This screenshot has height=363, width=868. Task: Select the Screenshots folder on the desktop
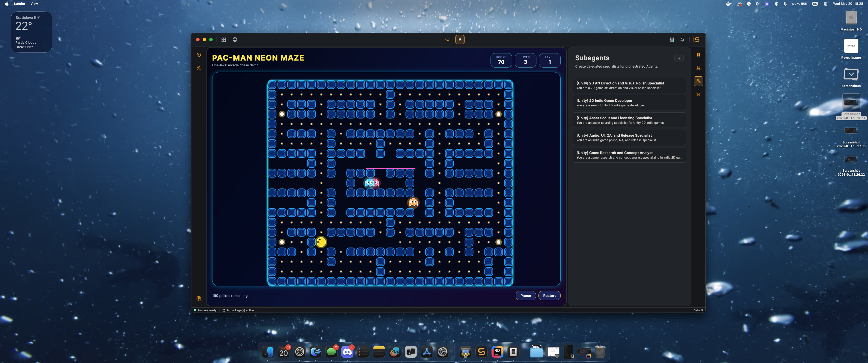tap(851, 77)
